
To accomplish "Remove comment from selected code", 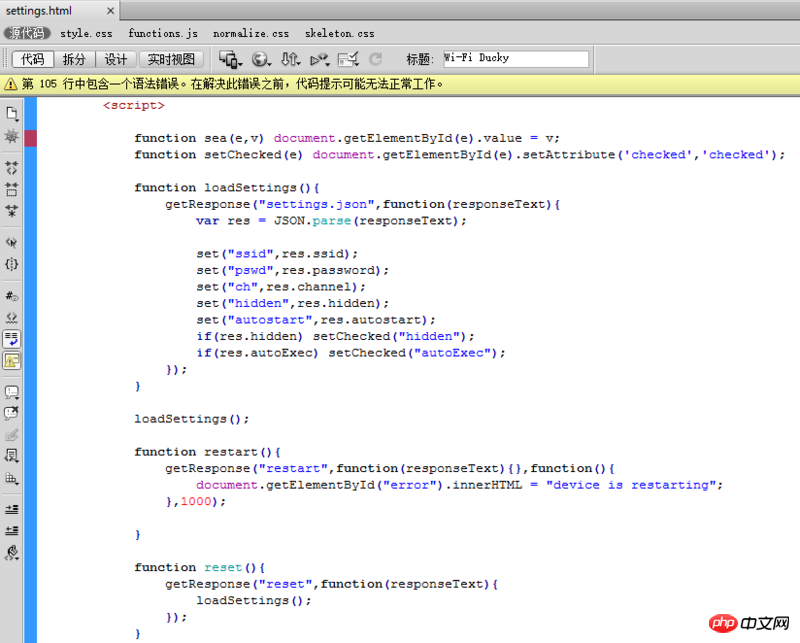I will pyautogui.click(x=11, y=413).
